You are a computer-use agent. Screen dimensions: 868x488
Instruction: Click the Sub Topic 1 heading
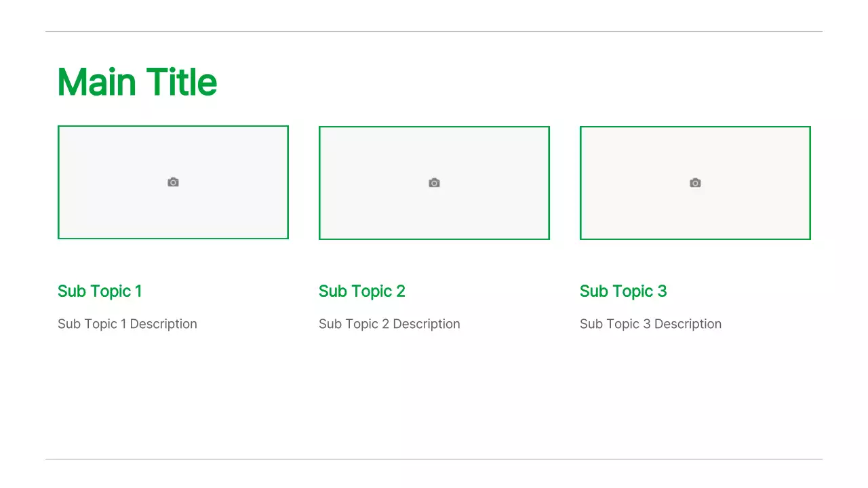[x=100, y=291]
